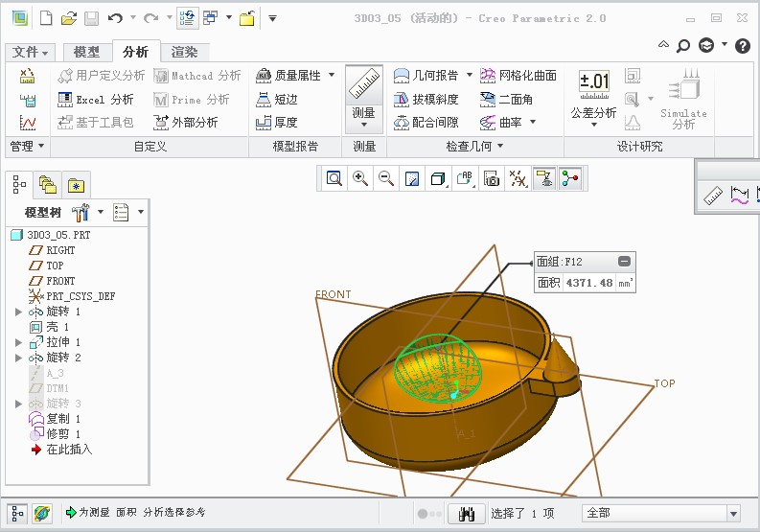The image size is (760, 532).
Task: Click the Excel 分析 button
Action: point(96,99)
